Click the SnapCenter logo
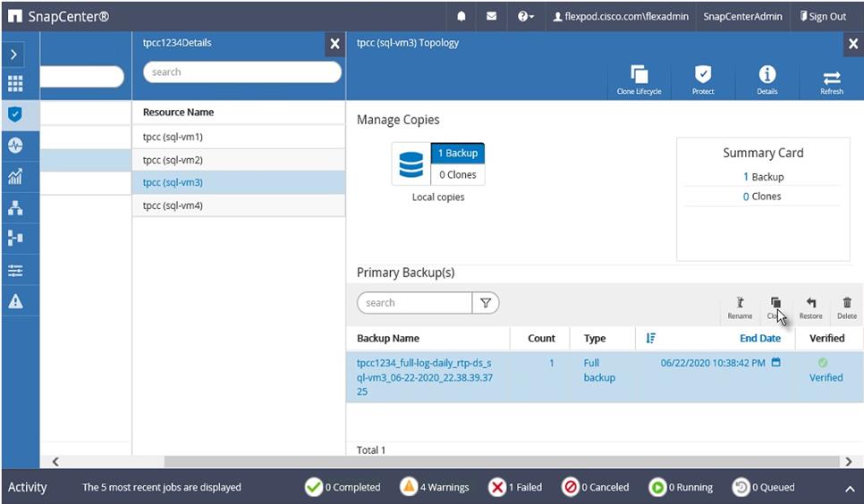Viewport: 864px width, 504px height. (58, 16)
